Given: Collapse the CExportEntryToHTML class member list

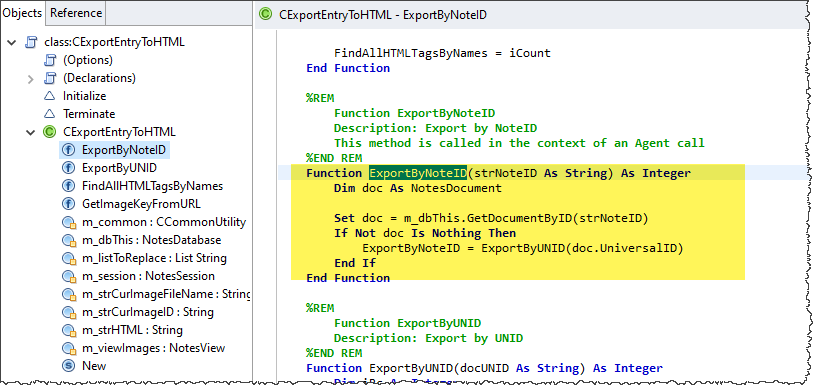Looking at the screenshot, I should (31, 132).
